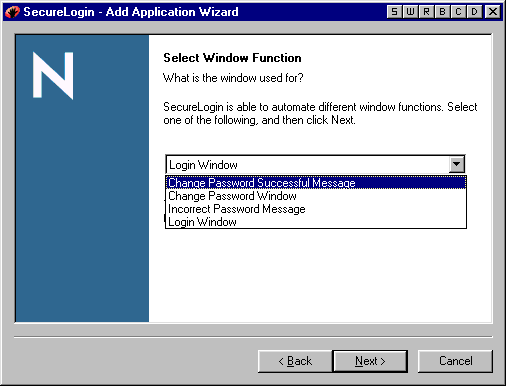Image resolution: width=506 pixels, height=386 pixels.
Task: Cancel the wizard
Action: (x=455, y=361)
